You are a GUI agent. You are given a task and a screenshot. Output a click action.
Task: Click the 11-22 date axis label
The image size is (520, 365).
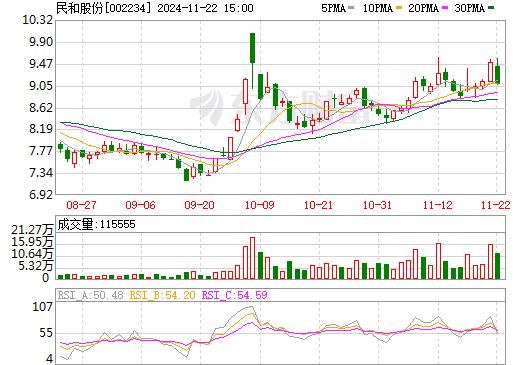coord(496,205)
